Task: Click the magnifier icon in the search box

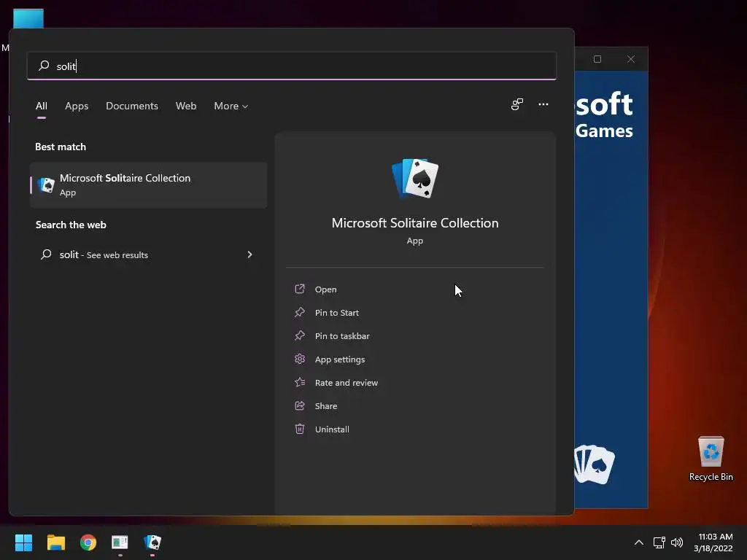Action: pos(44,66)
